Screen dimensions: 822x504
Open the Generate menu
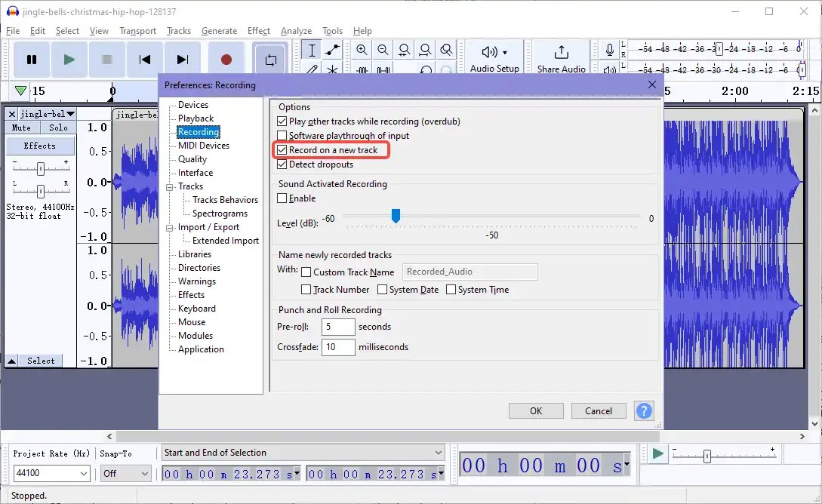(220, 31)
